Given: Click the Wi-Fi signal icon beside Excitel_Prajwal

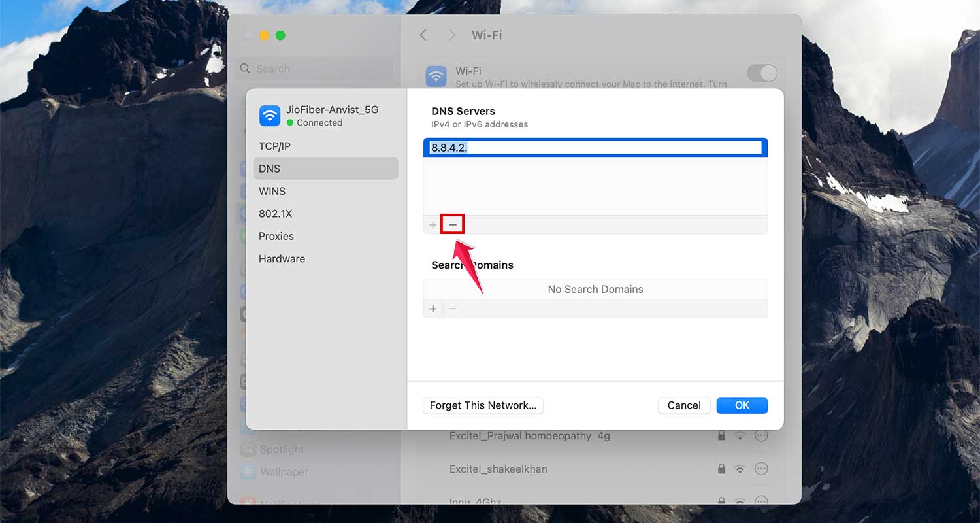Looking at the screenshot, I should pyautogui.click(x=740, y=435).
